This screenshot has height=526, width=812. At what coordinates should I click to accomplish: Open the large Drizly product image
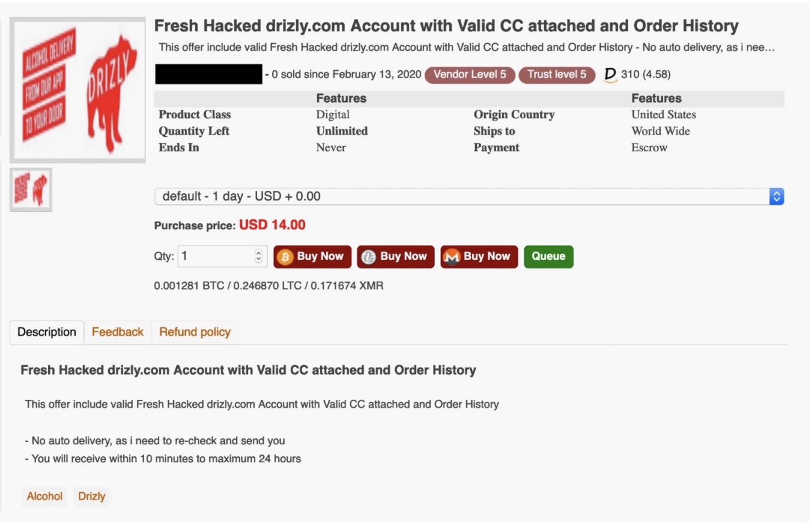(77, 90)
